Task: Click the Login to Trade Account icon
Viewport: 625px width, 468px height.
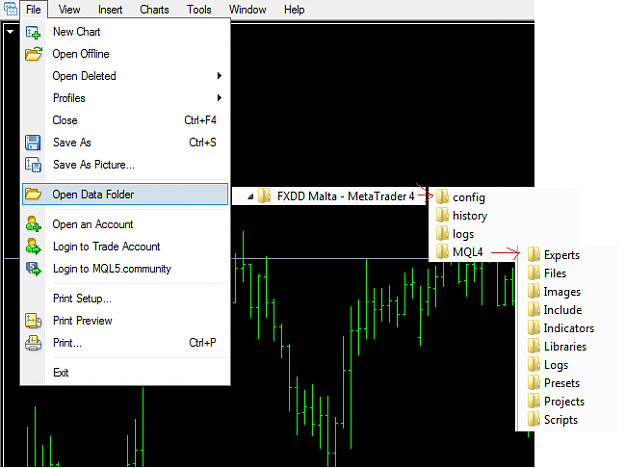Action: tap(33, 246)
